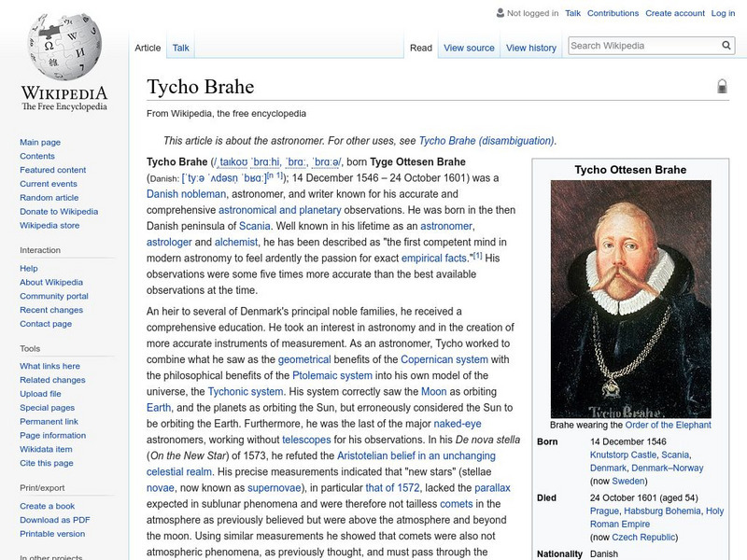Open Community portal link
Image resolution: width=747 pixels, height=560 pixels.
(54, 296)
